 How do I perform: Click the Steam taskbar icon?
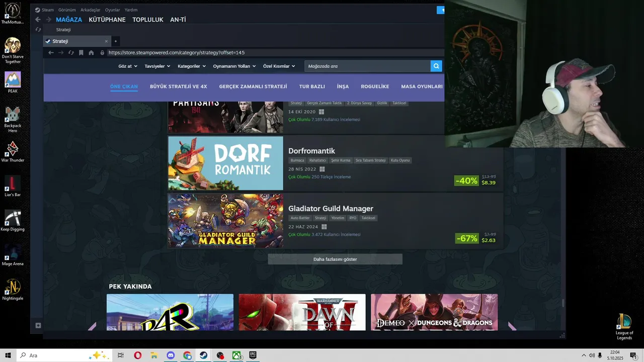(x=204, y=355)
